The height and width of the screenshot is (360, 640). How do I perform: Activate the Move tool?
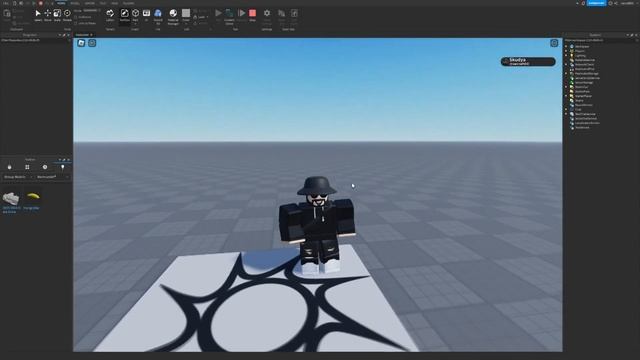[48, 15]
